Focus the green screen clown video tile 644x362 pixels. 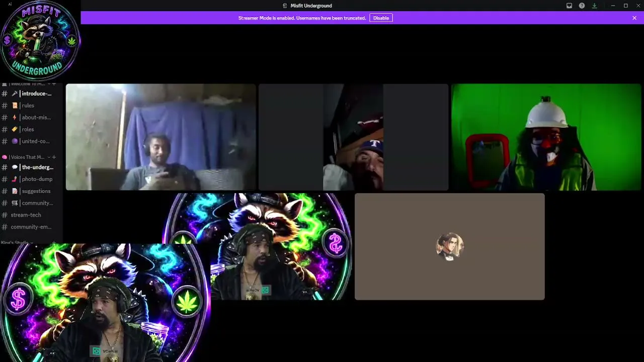coord(546,137)
